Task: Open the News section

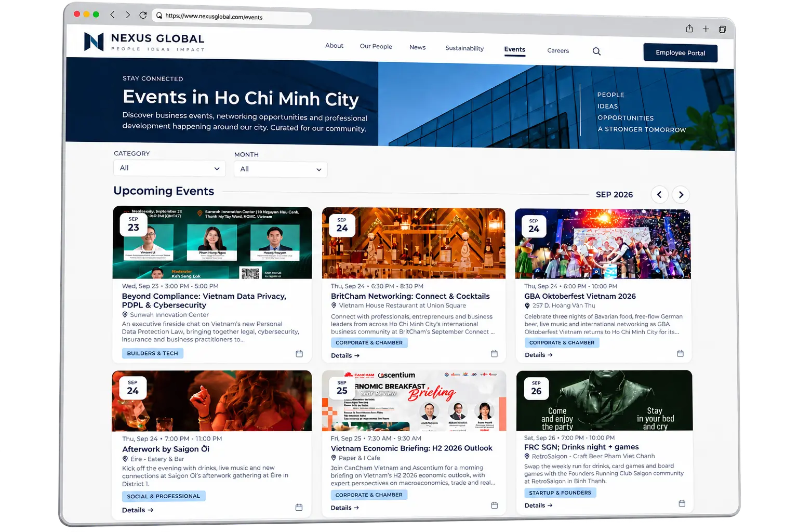Action: point(417,47)
